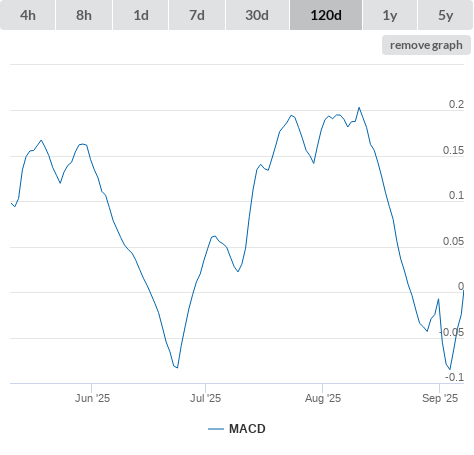This screenshot has width=474, height=455.
Task: Click the Jul '25 axis label
Action: click(x=205, y=398)
